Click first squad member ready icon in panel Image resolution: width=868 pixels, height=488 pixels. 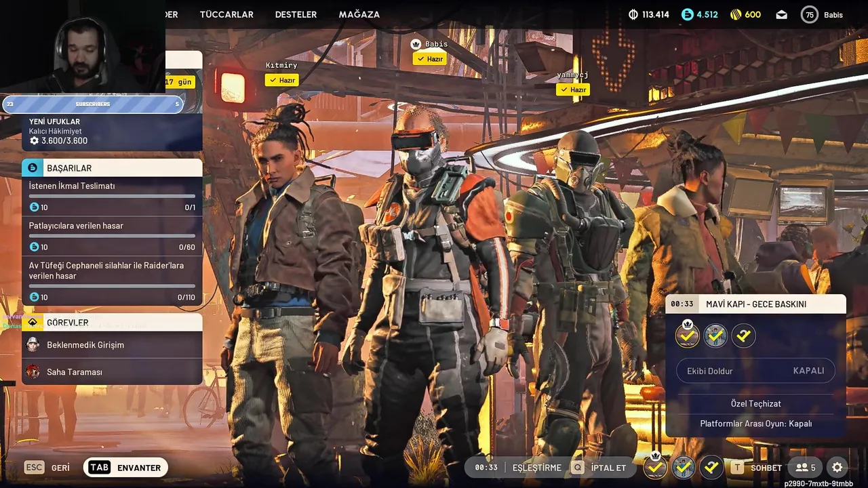(688, 335)
